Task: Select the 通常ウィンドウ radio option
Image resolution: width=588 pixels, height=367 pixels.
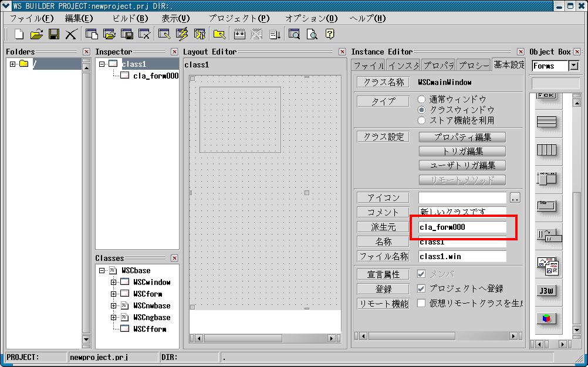Action: [x=421, y=100]
